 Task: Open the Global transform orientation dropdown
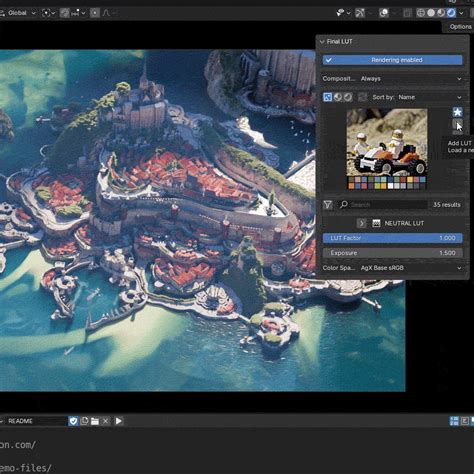18,13
